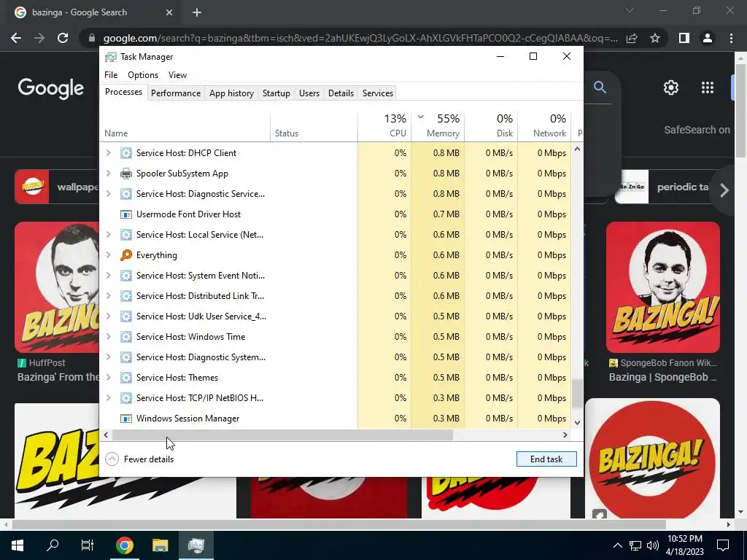Click Task Manager taskbar icon

click(x=196, y=545)
